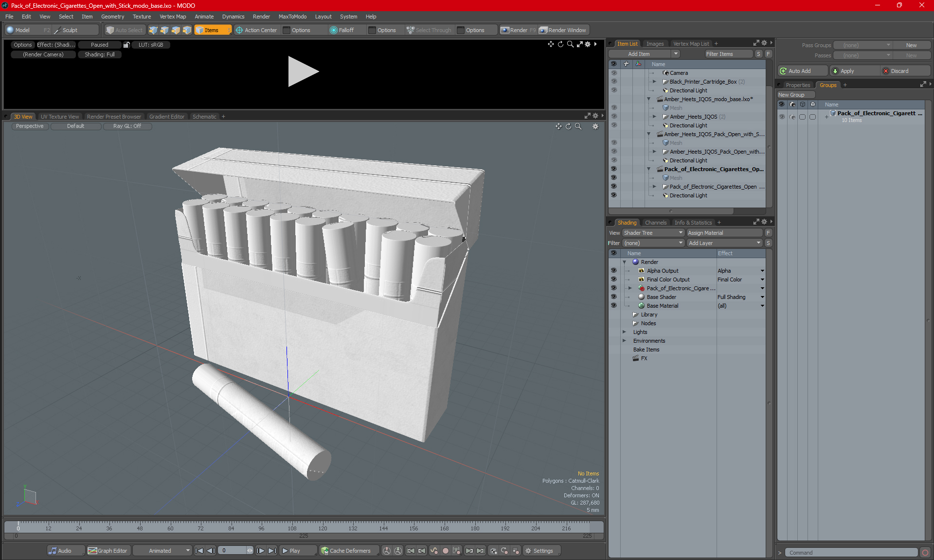Image resolution: width=934 pixels, height=560 pixels.
Task: Click Apply button
Action: click(854, 71)
